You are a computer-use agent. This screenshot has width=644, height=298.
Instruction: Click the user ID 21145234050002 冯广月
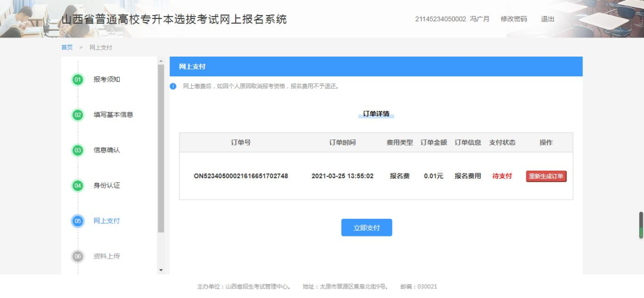tap(452, 19)
